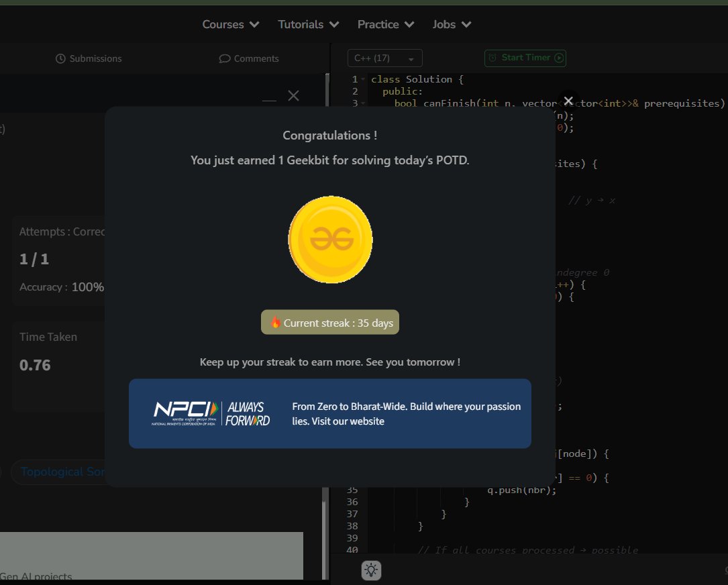Image resolution: width=728 pixels, height=585 pixels.
Task: Open the Tutorials menu
Action: [308, 24]
